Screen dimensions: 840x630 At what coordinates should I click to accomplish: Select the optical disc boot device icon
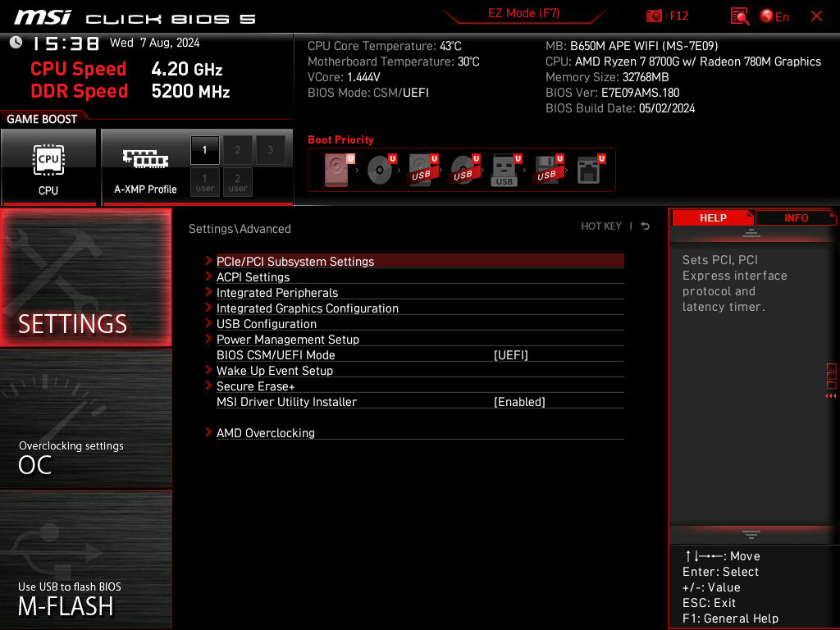(381, 170)
